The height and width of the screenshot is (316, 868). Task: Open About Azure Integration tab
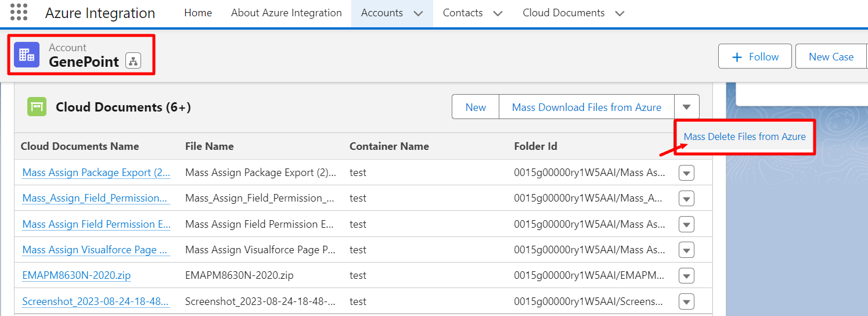pyautogui.click(x=286, y=13)
